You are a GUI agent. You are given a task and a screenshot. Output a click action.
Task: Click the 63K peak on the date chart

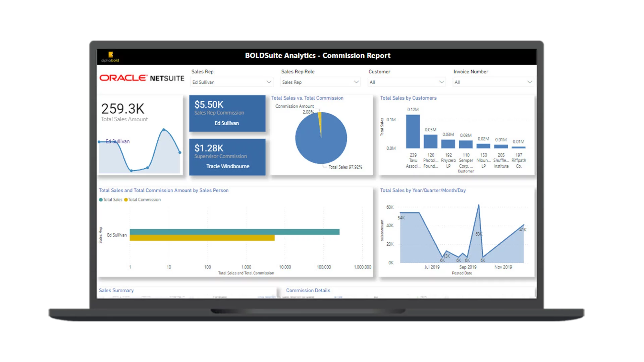(x=479, y=205)
